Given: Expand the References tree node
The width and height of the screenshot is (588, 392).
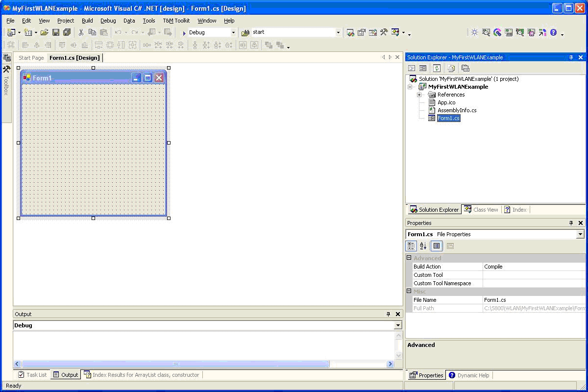Looking at the screenshot, I should point(419,95).
